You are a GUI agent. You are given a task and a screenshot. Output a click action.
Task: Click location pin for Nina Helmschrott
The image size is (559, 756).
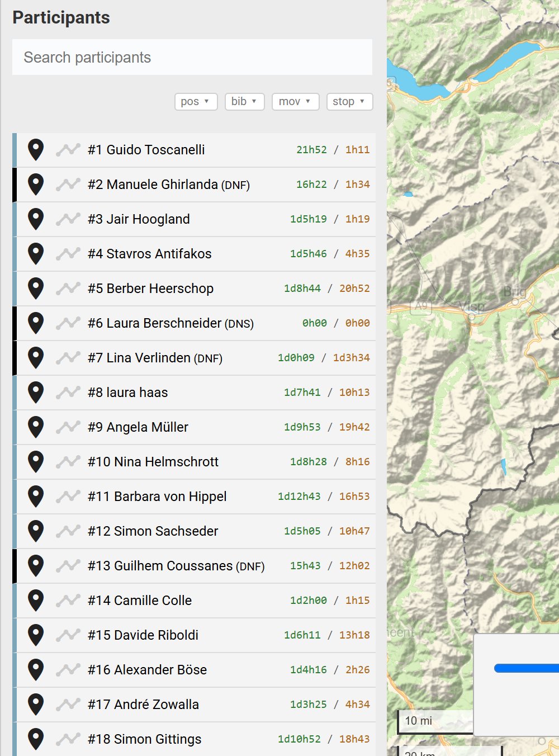coord(36,462)
